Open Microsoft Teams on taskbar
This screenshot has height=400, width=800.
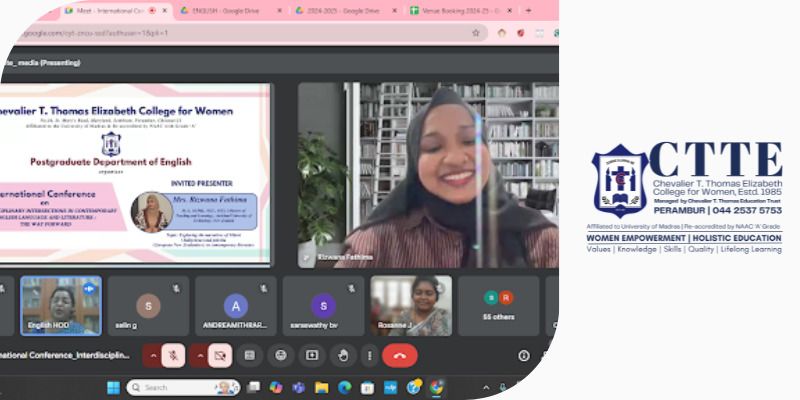[x=298, y=388]
